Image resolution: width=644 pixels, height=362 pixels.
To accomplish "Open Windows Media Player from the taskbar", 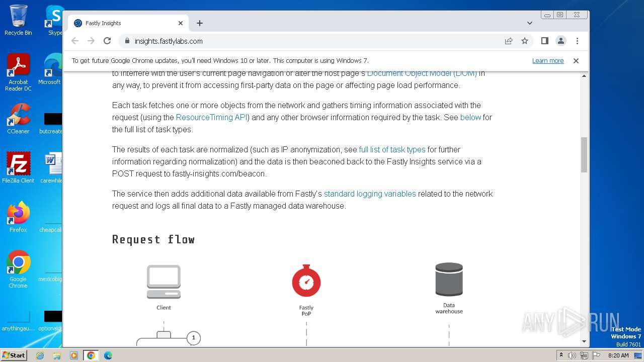I will click(x=73, y=355).
